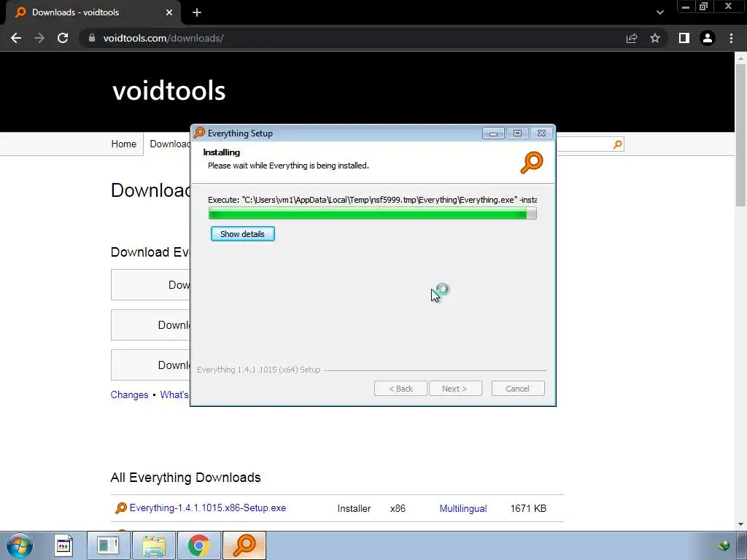Minimize the Everything Setup window

(x=493, y=133)
